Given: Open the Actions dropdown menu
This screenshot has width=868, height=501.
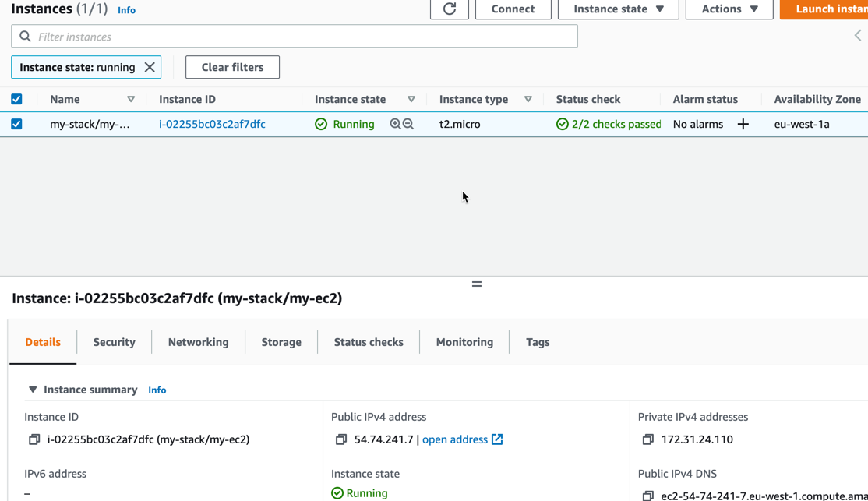Looking at the screenshot, I should (729, 9).
